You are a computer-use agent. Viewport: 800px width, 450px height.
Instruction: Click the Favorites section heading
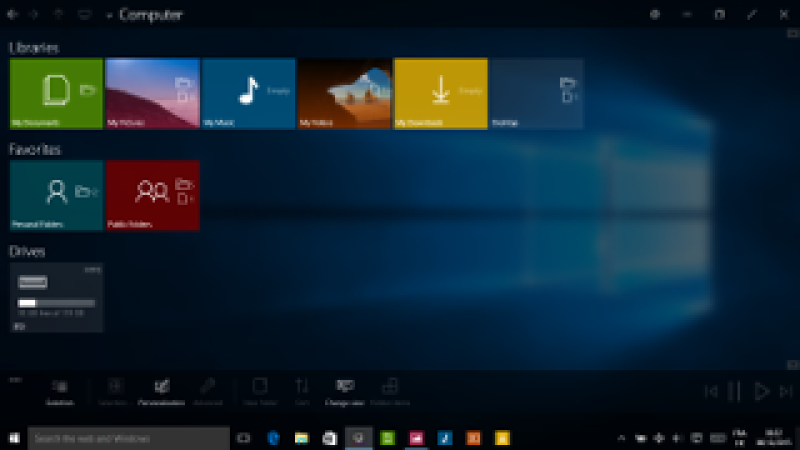(x=35, y=149)
